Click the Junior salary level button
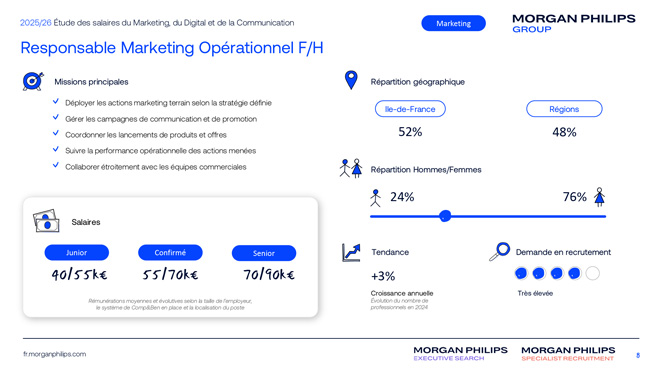Image resolution: width=660 pixels, height=370 pixels. (77, 253)
